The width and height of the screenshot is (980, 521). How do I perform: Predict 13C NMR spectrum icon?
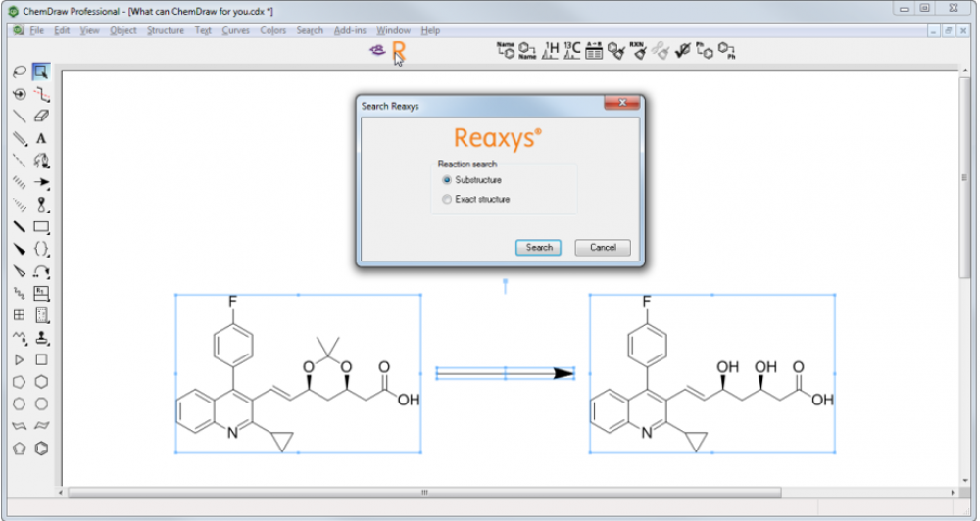[x=572, y=50]
